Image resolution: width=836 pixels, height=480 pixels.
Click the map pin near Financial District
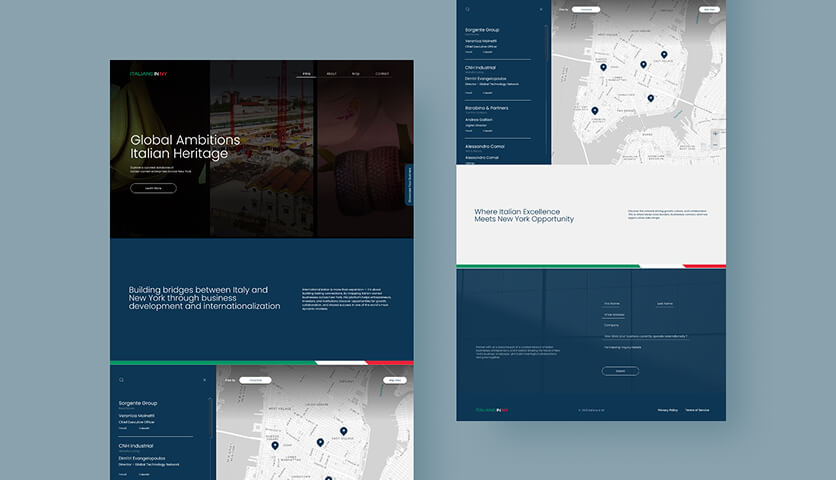tap(595, 111)
